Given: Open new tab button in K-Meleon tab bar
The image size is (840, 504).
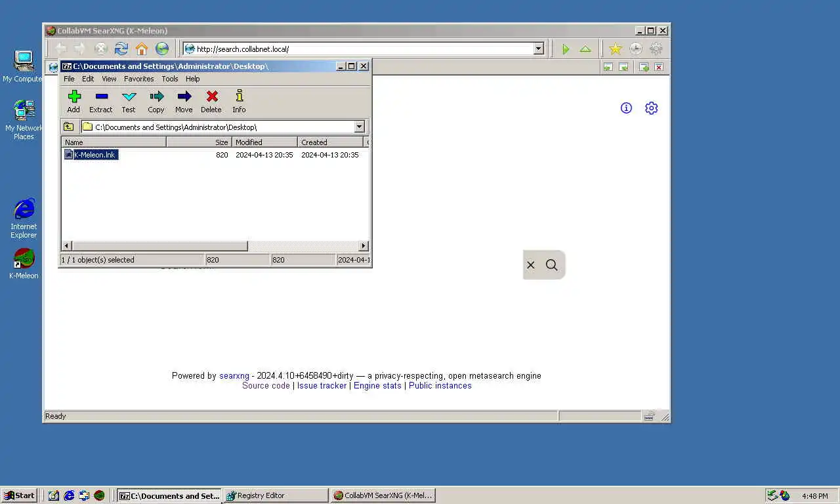Looking at the screenshot, I should tap(644, 67).
